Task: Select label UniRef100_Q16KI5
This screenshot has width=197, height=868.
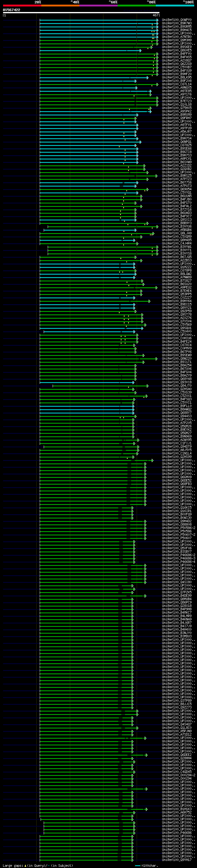Action: [x=177, y=507]
